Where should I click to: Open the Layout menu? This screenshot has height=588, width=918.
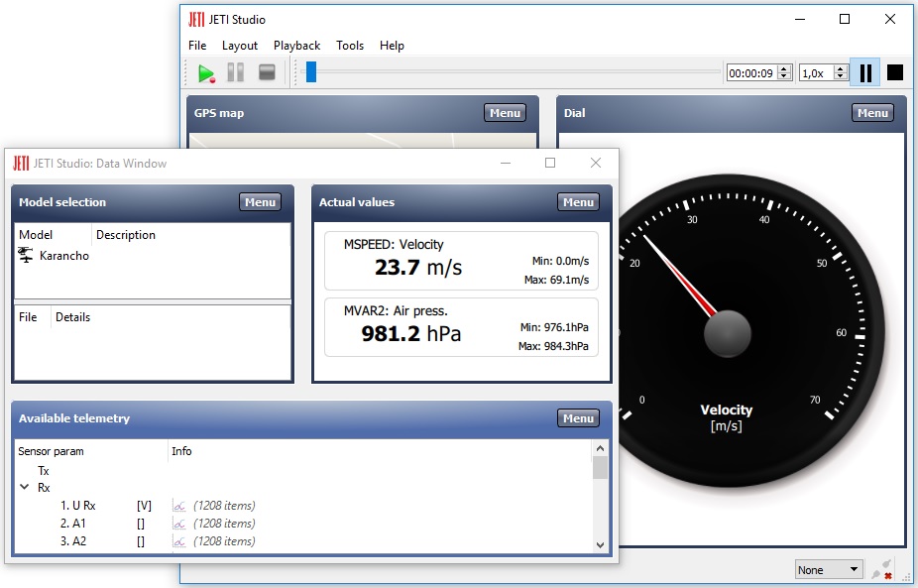[240, 46]
